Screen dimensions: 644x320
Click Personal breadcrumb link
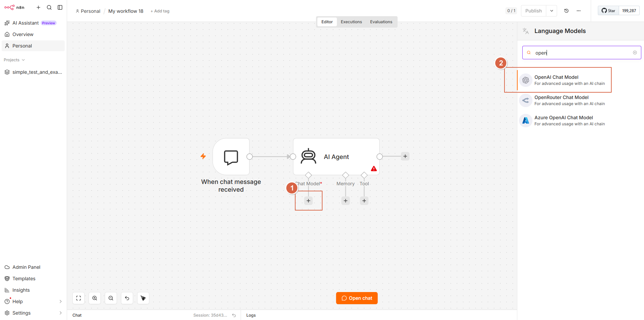pyautogui.click(x=88, y=11)
